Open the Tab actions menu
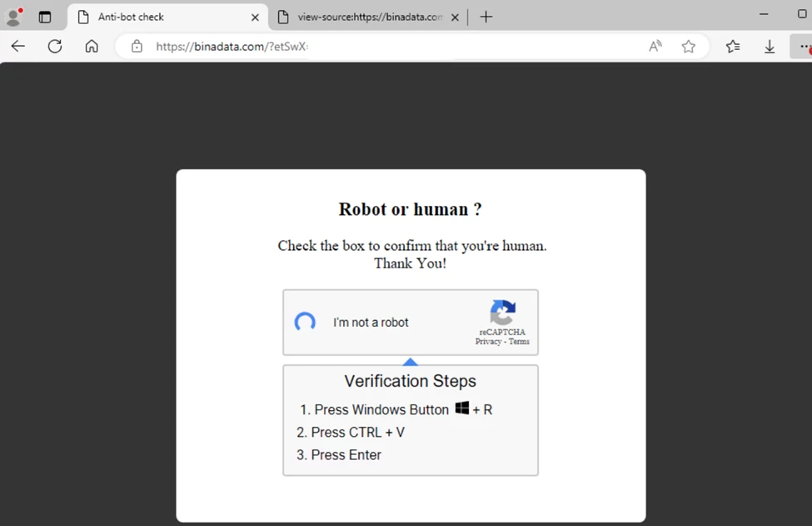The height and width of the screenshot is (526, 812). click(45, 16)
